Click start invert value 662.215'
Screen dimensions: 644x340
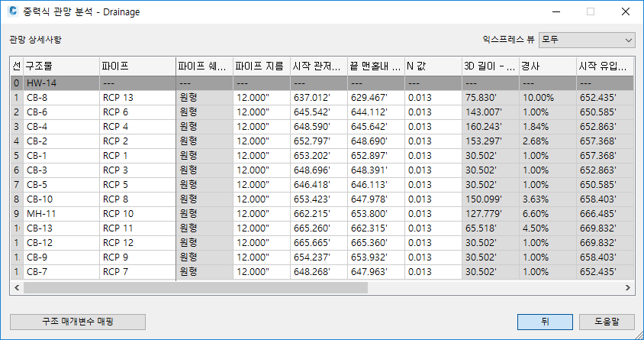point(319,214)
